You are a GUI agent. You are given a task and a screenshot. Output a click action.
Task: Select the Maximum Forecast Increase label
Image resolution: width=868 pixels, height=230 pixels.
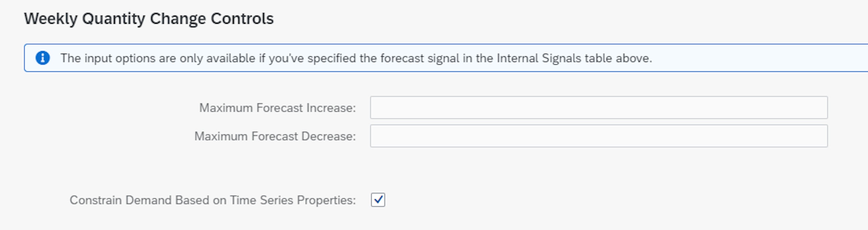[277, 108]
